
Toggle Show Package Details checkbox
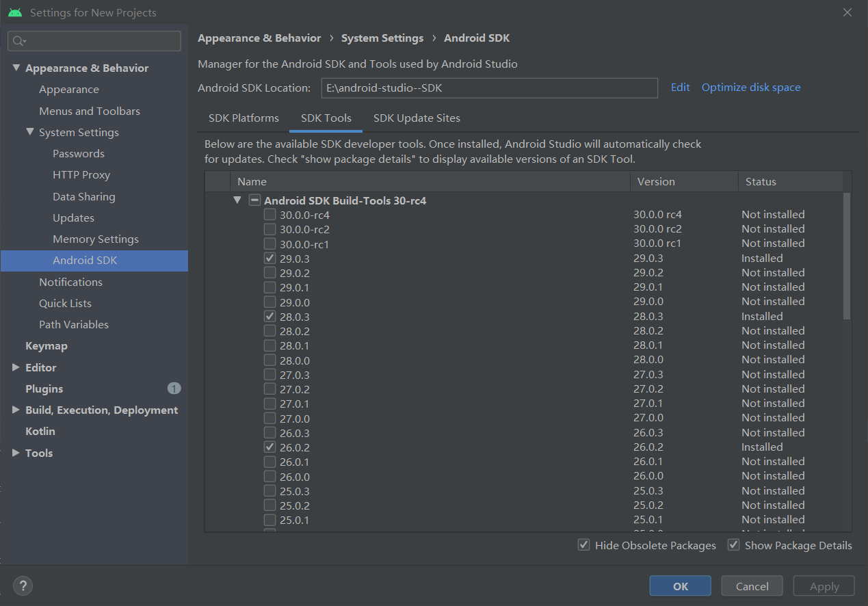733,545
